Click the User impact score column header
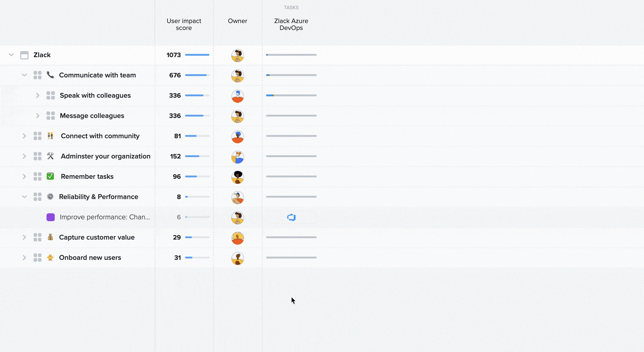The width and height of the screenshot is (644, 352). pos(184,24)
